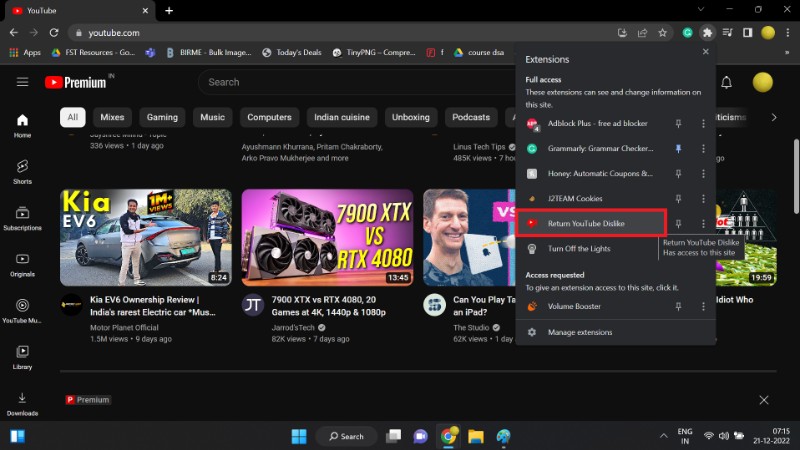The image size is (800, 450).
Task: Click the Chrome Extensions puzzle icon
Action: click(x=708, y=32)
